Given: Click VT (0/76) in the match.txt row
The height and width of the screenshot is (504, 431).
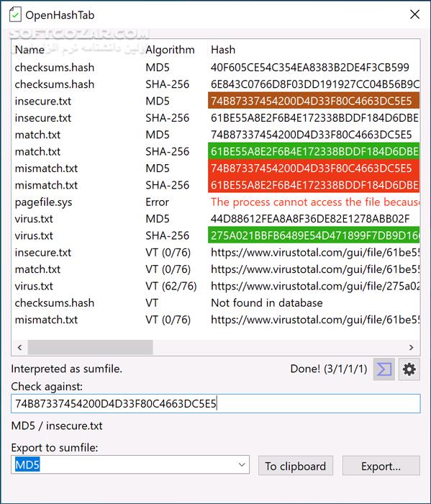Looking at the screenshot, I should point(168,269).
